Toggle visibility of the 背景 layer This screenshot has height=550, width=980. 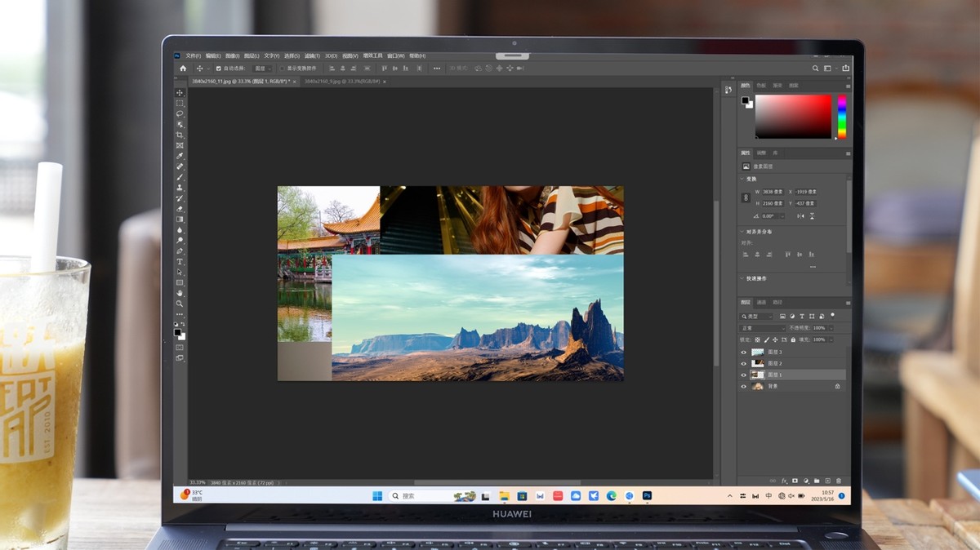tap(743, 386)
